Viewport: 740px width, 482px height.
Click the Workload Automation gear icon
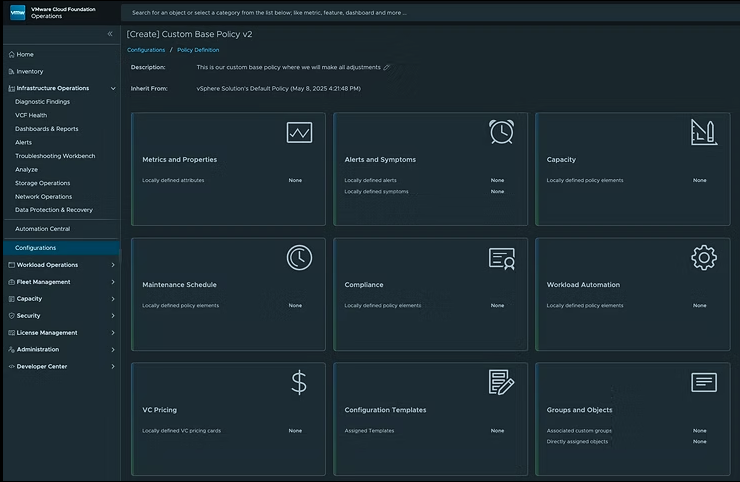pyautogui.click(x=703, y=257)
